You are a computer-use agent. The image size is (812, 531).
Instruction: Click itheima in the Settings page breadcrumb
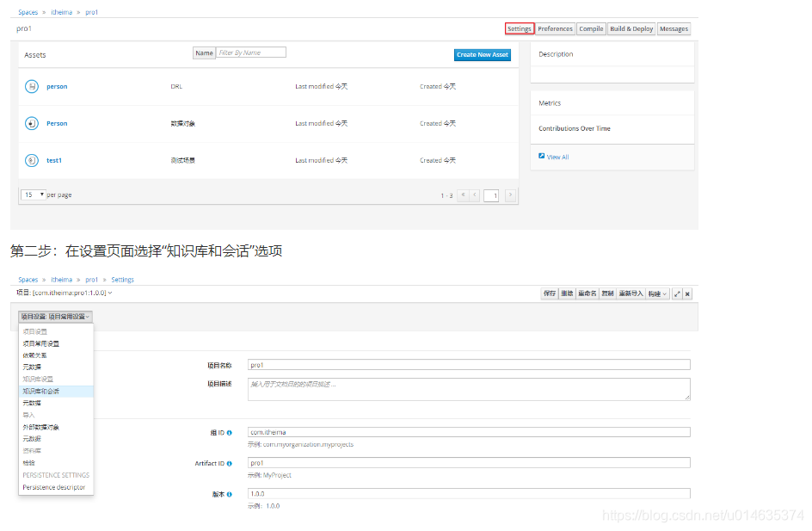click(x=62, y=280)
